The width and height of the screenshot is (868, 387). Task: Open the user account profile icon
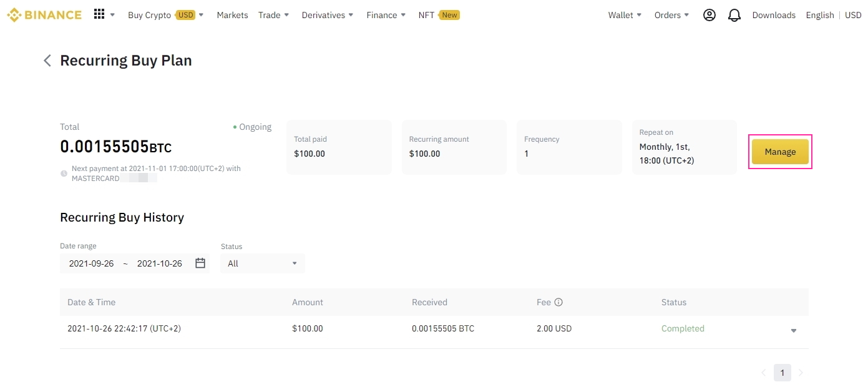pyautogui.click(x=709, y=15)
